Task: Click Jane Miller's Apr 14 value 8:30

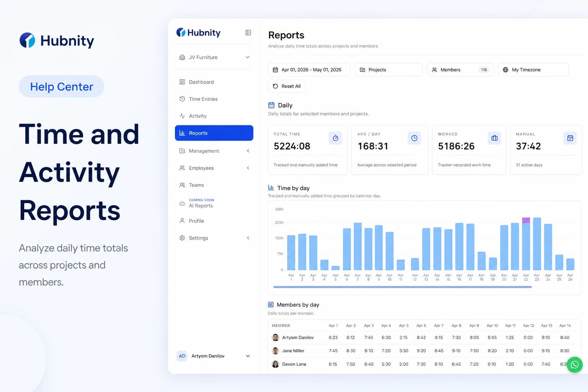Action: [565, 351]
